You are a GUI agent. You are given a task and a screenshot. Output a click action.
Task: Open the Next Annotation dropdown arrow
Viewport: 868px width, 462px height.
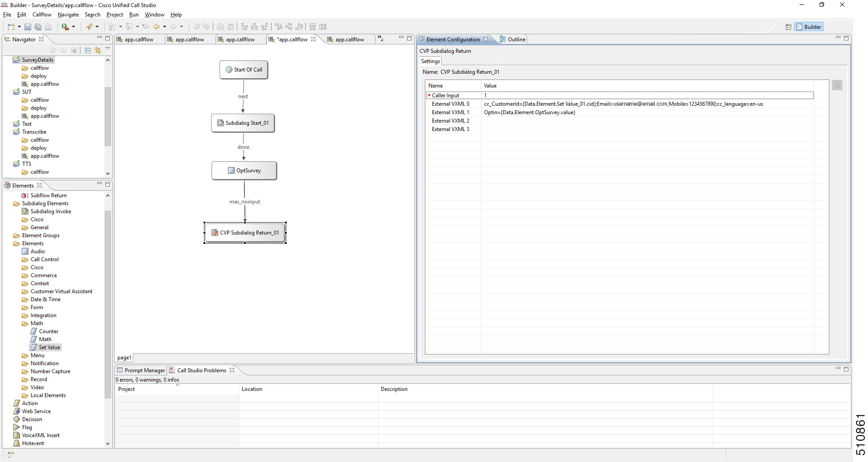(x=120, y=27)
